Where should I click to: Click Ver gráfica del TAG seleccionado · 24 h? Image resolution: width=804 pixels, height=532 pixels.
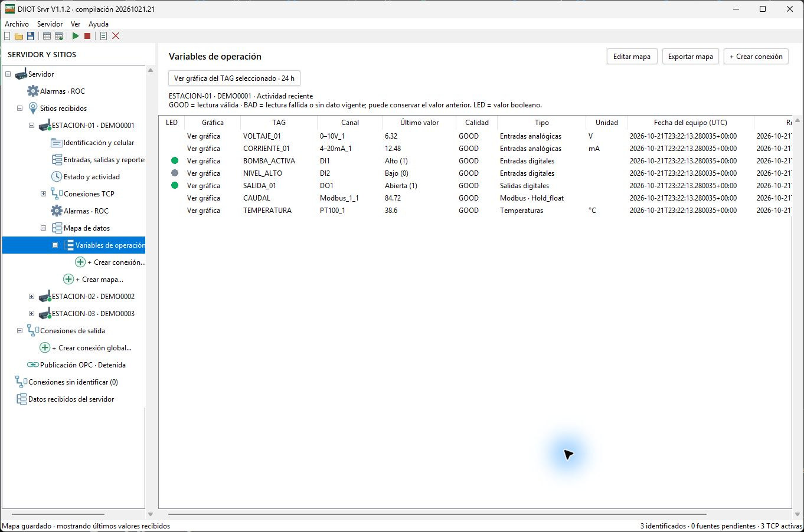coord(234,78)
